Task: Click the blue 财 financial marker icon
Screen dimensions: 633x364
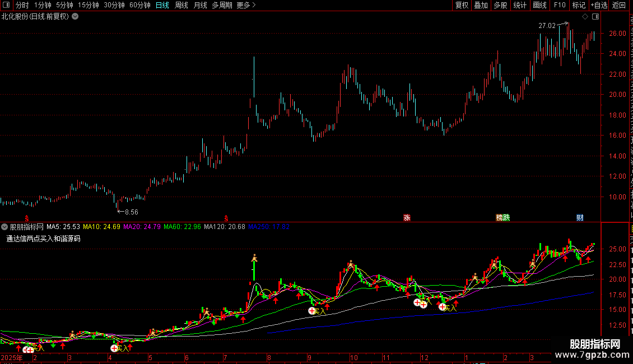Action: tap(580, 217)
